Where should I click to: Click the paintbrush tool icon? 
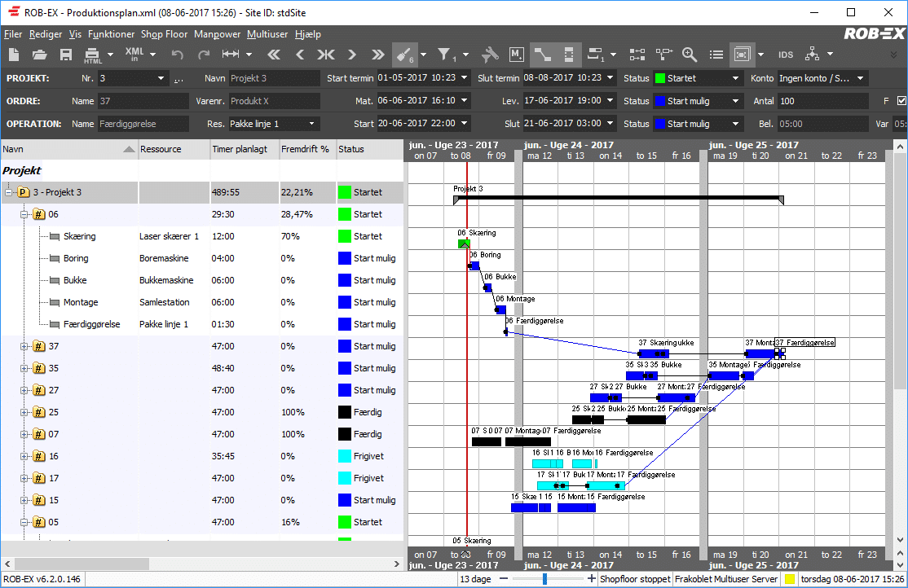(403, 55)
